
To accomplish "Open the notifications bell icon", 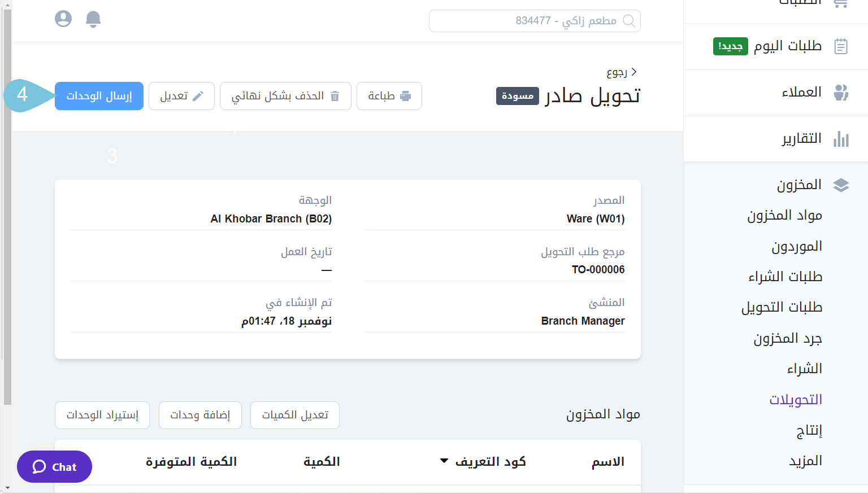I will click(93, 19).
